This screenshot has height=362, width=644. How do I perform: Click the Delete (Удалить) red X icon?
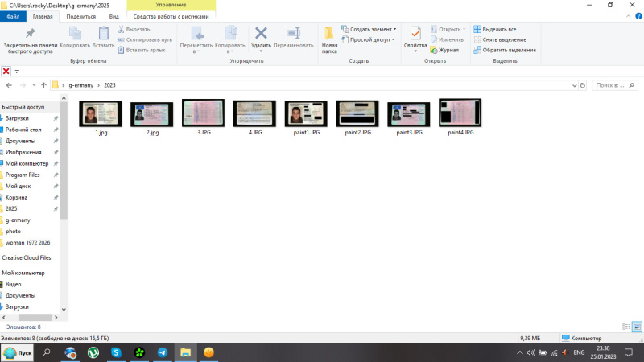coord(261,33)
